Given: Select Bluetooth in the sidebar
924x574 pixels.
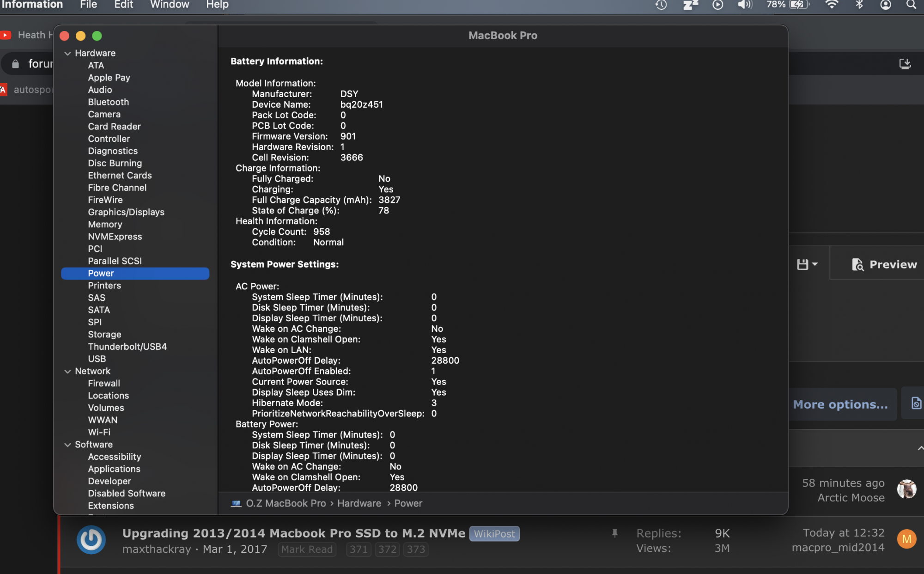Looking at the screenshot, I should click(109, 102).
